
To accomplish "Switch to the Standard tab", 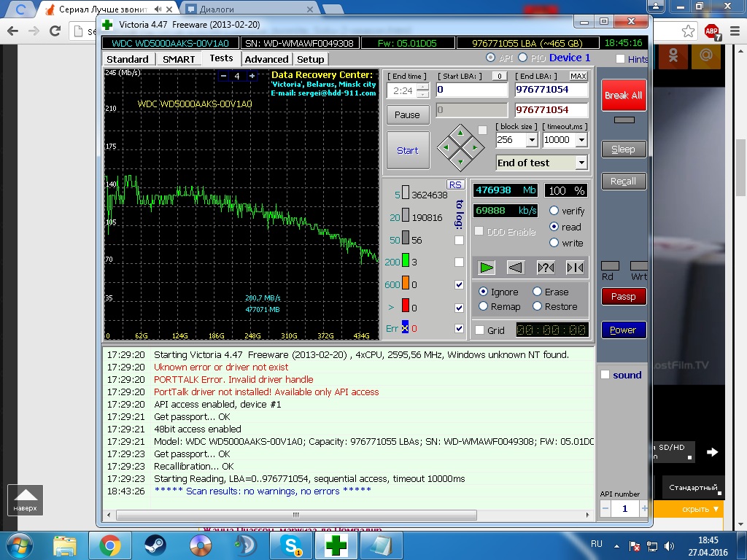I will point(128,59).
